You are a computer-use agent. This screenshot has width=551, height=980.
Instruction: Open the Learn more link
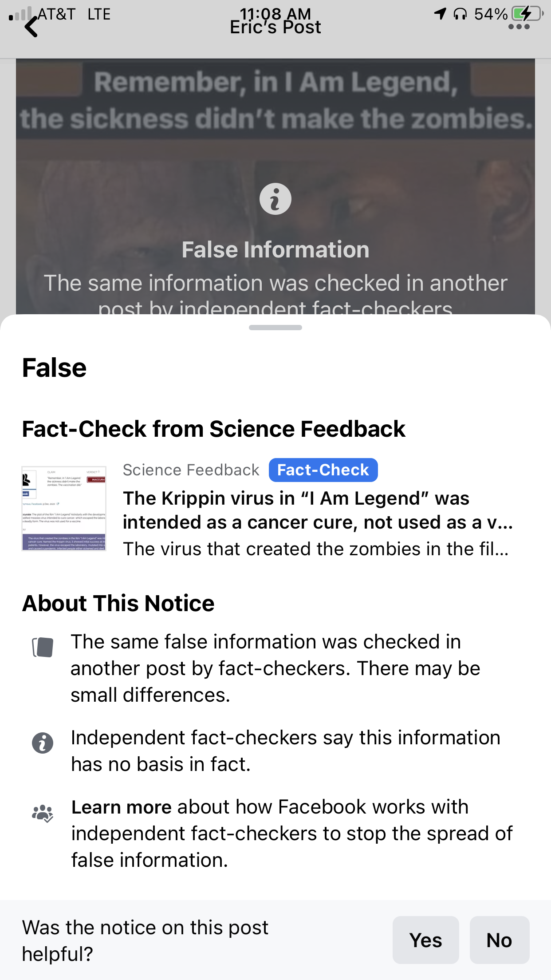click(x=121, y=807)
